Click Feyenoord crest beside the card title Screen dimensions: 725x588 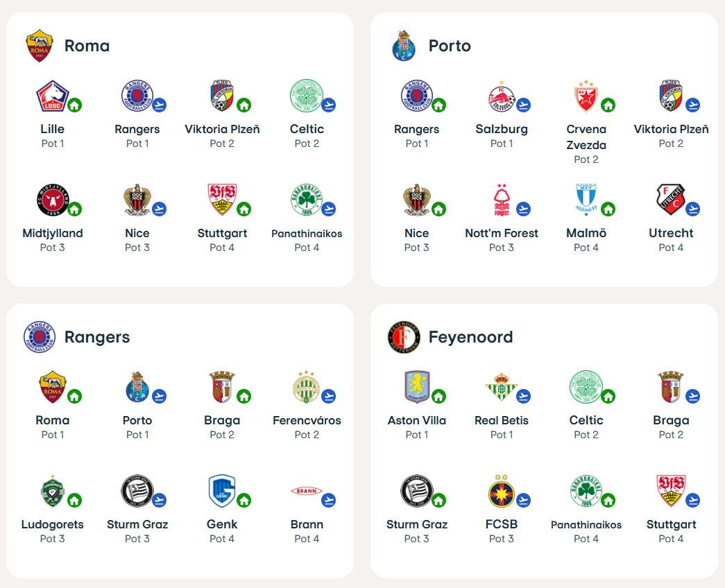point(404,337)
